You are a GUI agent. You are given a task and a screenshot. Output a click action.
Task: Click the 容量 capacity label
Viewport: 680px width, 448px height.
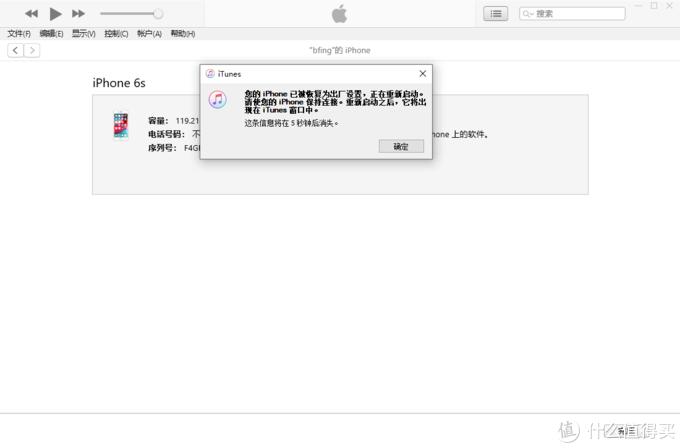tap(158, 121)
